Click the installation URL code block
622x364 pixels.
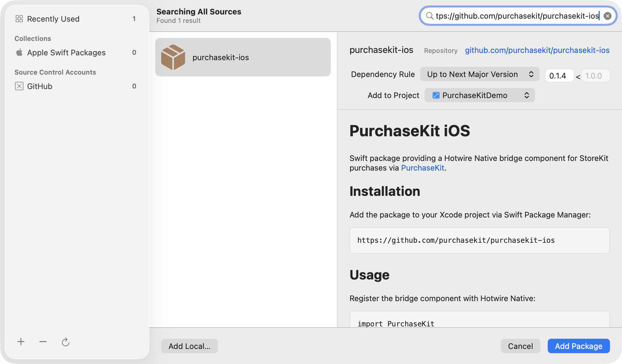pyautogui.click(x=479, y=240)
